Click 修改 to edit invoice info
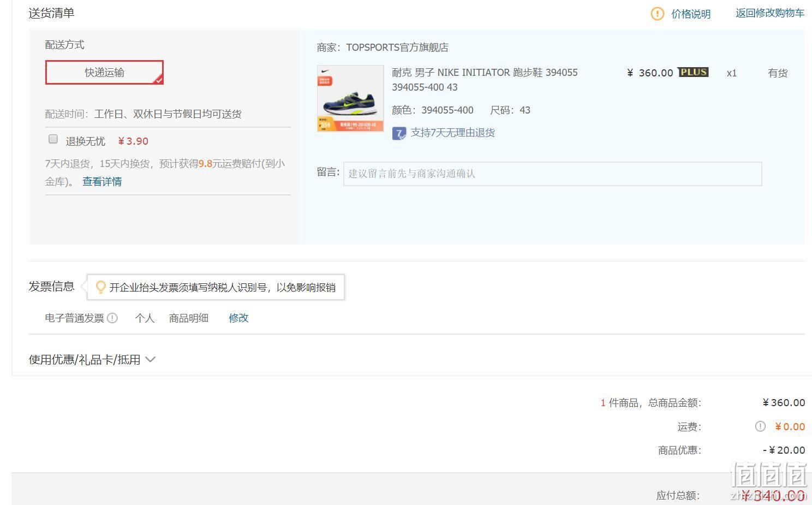Viewport: 812px width, 505px height. (x=238, y=318)
